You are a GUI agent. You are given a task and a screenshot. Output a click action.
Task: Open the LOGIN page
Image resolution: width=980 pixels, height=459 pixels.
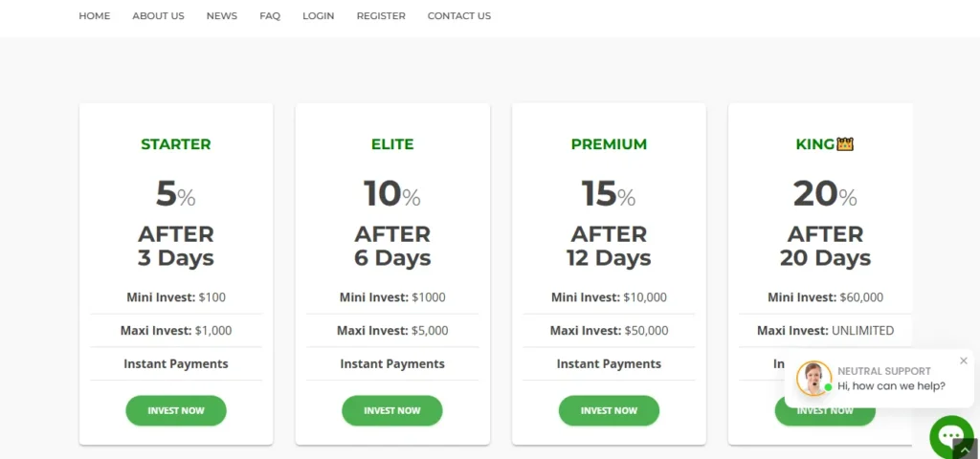[x=318, y=16]
